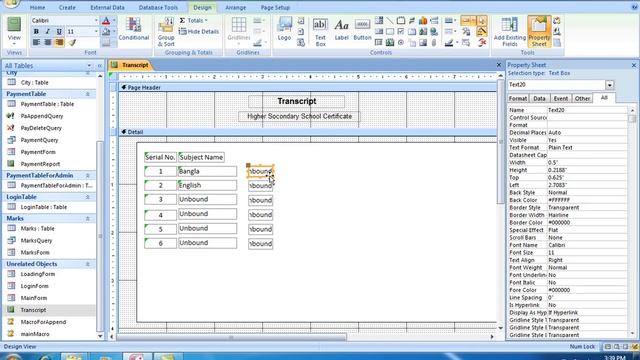The image size is (640, 360).
Task: Open the Arrange ribbon tab
Action: pyautogui.click(x=236, y=7)
